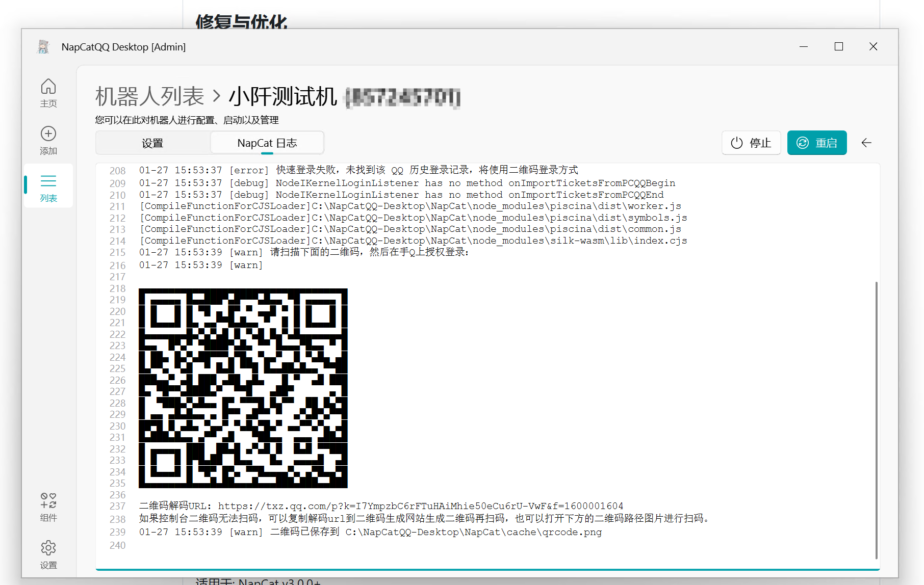This screenshot has height=585, width=924.
Task: Click the 请扫描下面的二维码 warn line
Action: click(x=304, y=252)
